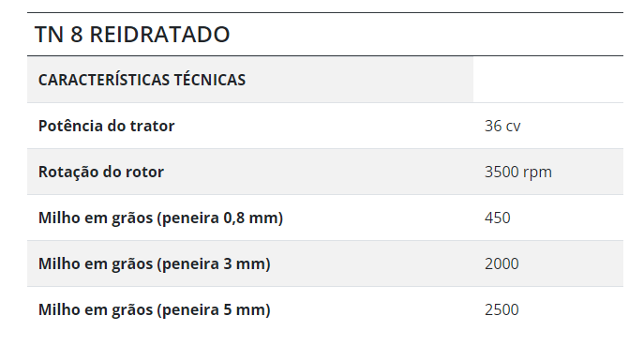Click the cv unit text

coord(514,127)
